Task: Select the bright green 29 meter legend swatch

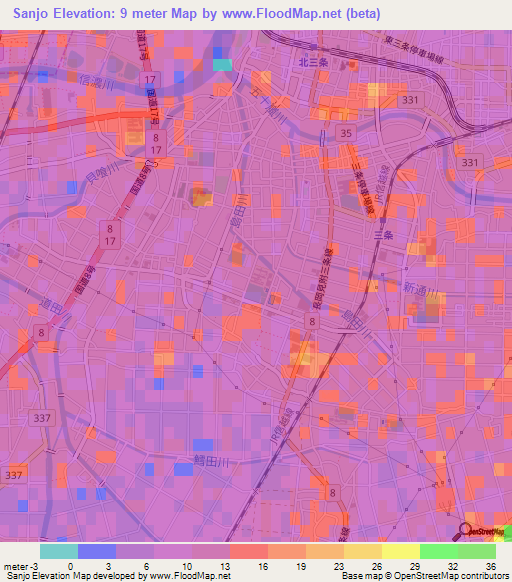Action: click(x=439, y=552)
